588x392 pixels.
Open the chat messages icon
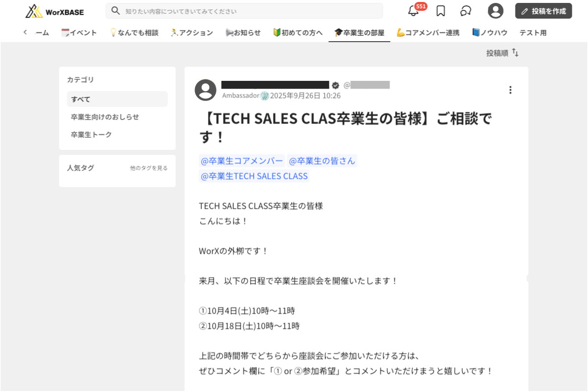tap(465, 11)
